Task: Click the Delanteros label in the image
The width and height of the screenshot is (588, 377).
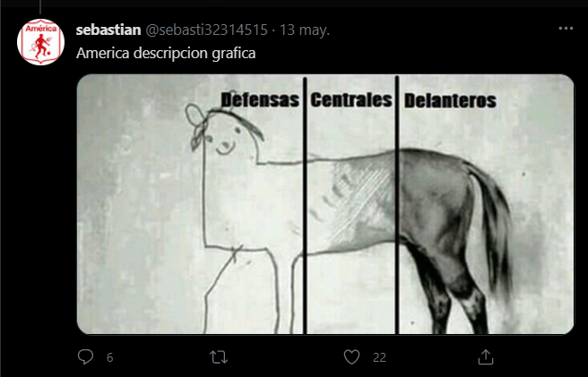Action: pos(450,101)
